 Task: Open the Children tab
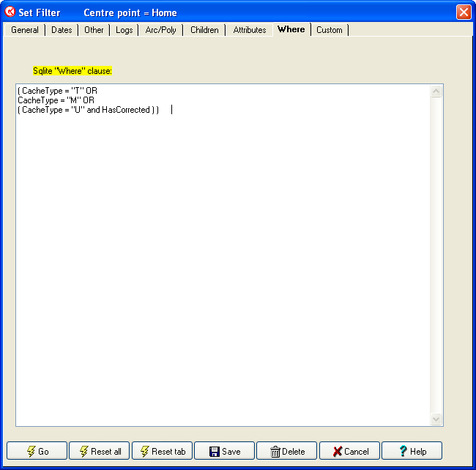coord(204,30)
